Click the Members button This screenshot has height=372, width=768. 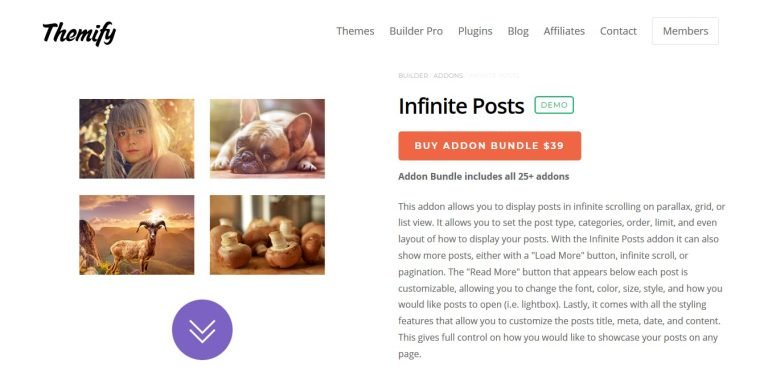click(x=685, y=31)
